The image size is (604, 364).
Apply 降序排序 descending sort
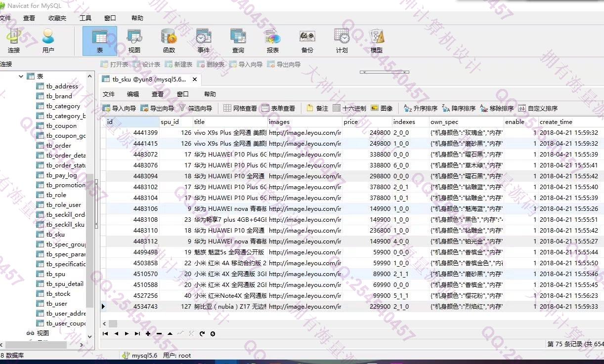click(x=459, y=108)
